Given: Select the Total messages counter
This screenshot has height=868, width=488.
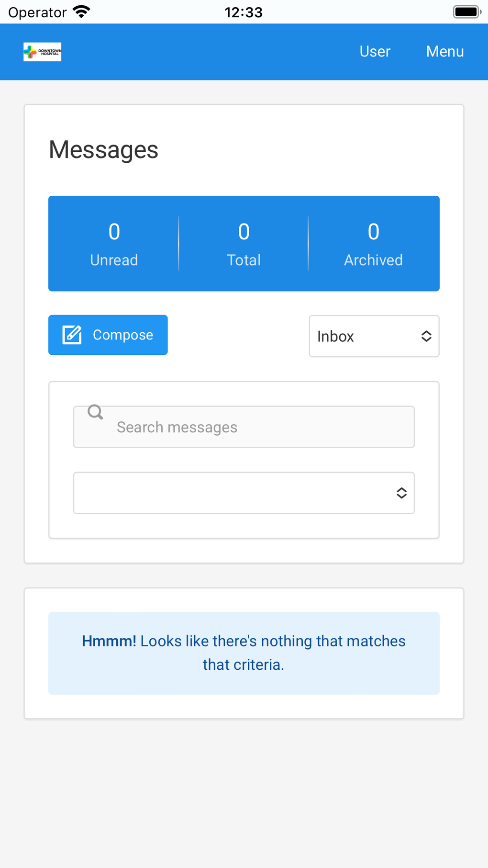Looking at the screenshot, I should (x=244, y=244).
